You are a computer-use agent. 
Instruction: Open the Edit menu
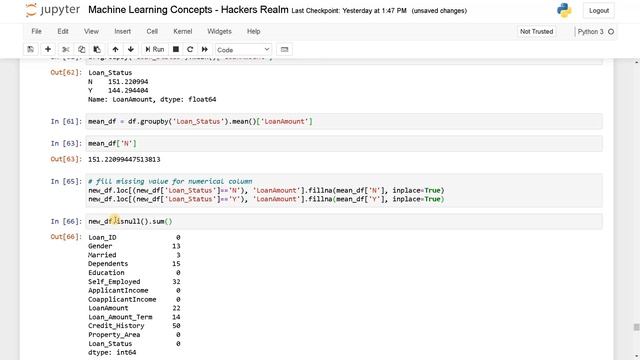coord(63,31)
